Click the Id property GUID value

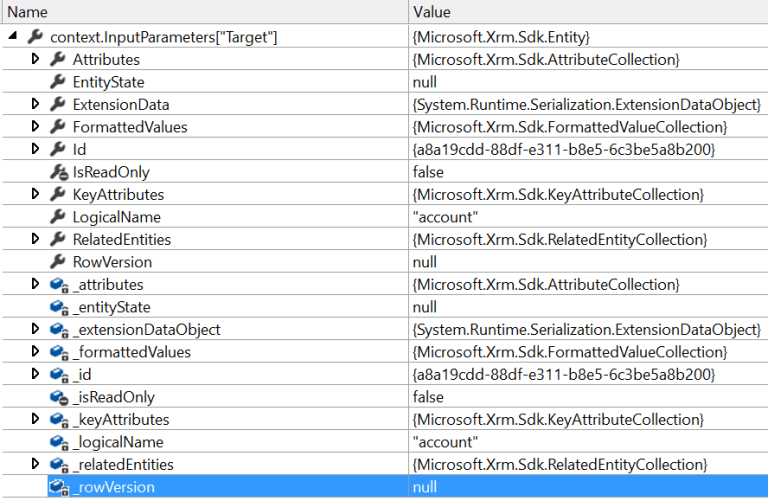(564, 149)
